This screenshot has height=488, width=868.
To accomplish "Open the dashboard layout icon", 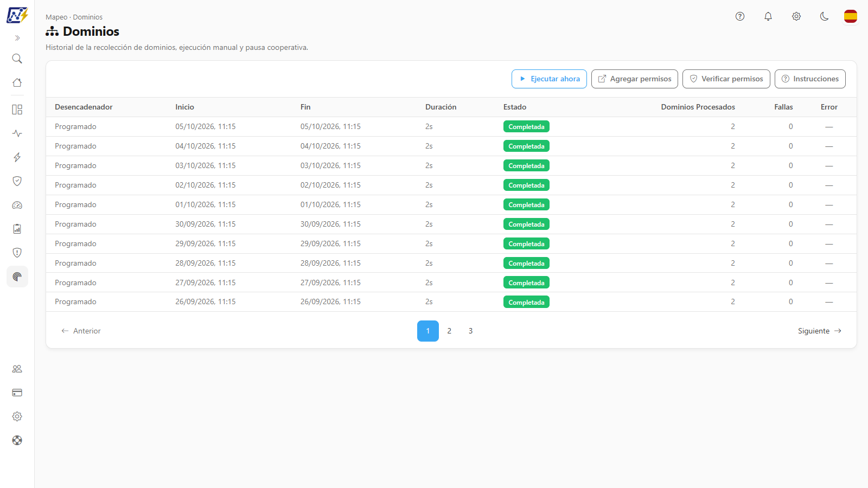I will pos(17,110).
